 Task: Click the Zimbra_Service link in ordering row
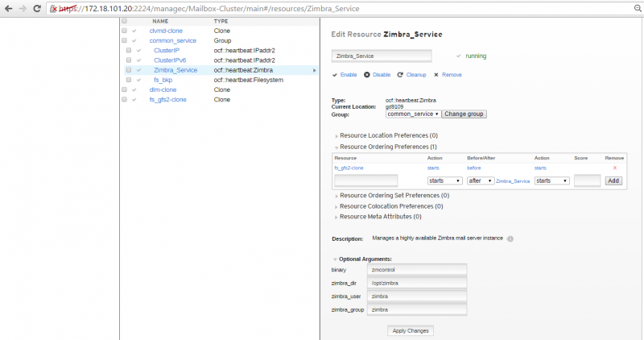(513, 181)
